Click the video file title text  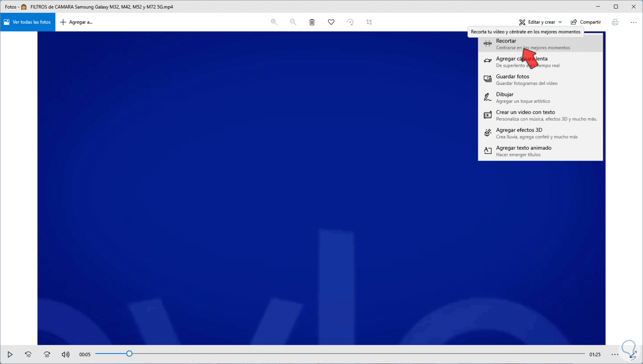[x=102, y=7]
